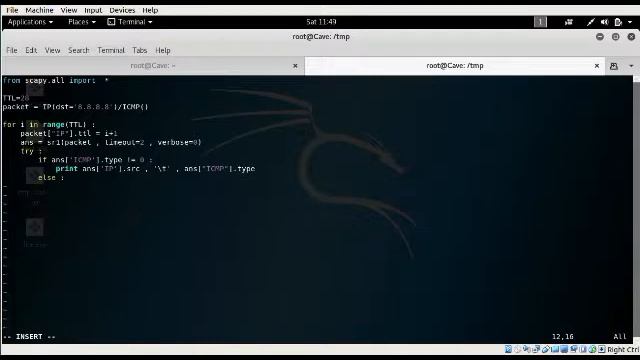Click the VirtualBox network adapter status icon
This screenshot has height=360, width=640.
click(x=536, y=349)
